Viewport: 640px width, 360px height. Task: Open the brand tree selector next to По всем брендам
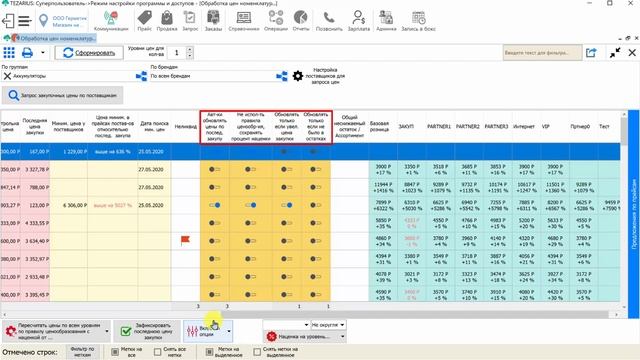click(x=282, y=76)
